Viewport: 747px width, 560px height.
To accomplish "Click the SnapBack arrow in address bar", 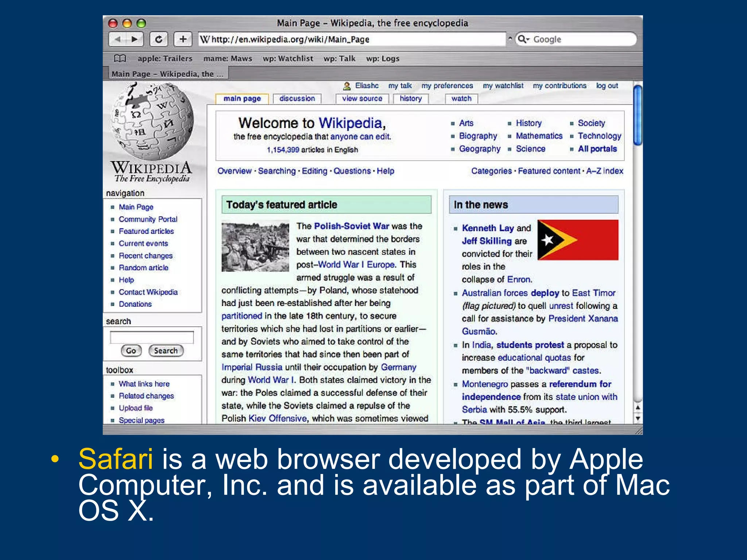I will 510,39.
